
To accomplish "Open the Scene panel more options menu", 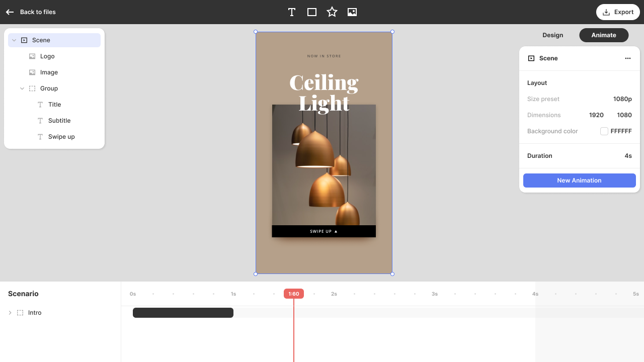I will pyautogui.click(x=627, y=58).
